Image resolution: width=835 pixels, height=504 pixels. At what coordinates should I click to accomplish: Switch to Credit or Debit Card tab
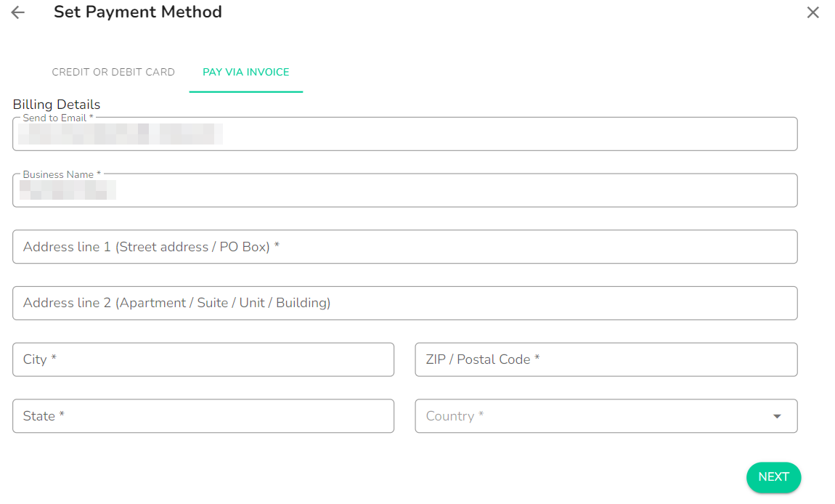(113, 72)
